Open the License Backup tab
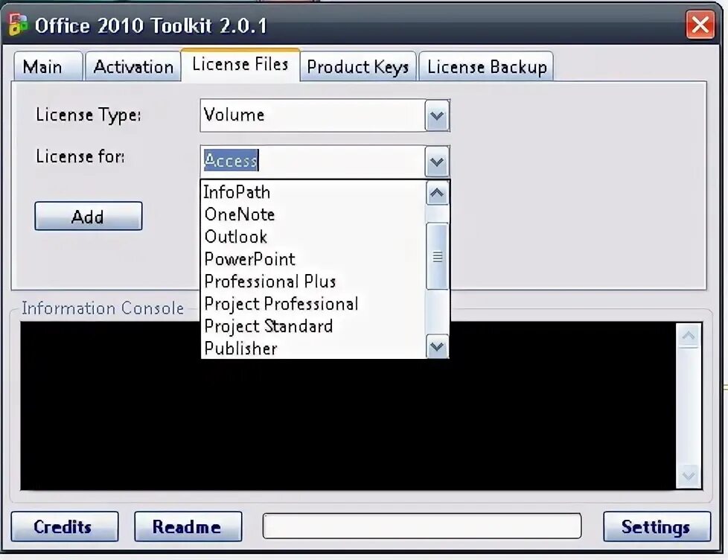Viewport: 728px width, 560px height. [485, 66]
